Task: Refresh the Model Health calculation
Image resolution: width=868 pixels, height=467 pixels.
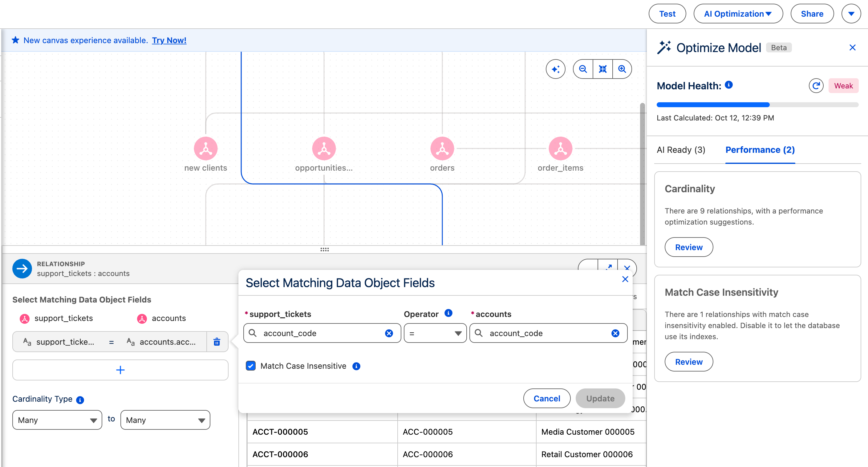Action: point(816,86)
